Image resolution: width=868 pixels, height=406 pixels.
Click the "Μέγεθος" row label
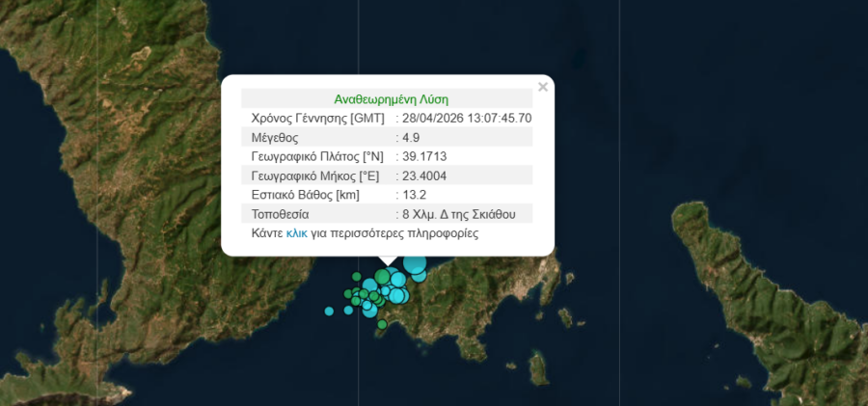coord(274,137)
